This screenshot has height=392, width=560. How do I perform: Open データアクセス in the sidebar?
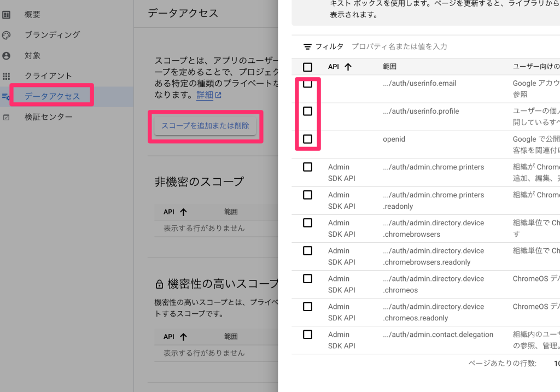tap(52, 96)
